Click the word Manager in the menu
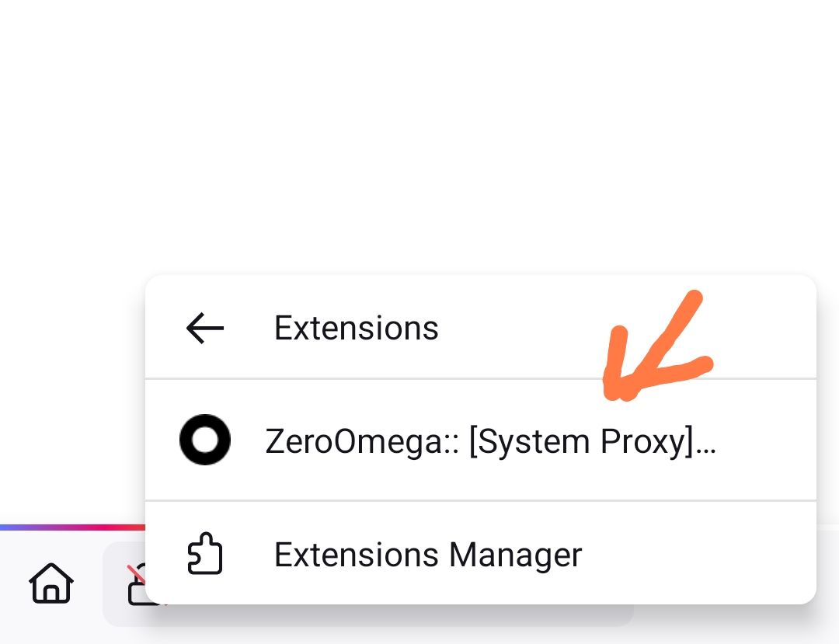The image size is (839, 644). pos(515,555)
